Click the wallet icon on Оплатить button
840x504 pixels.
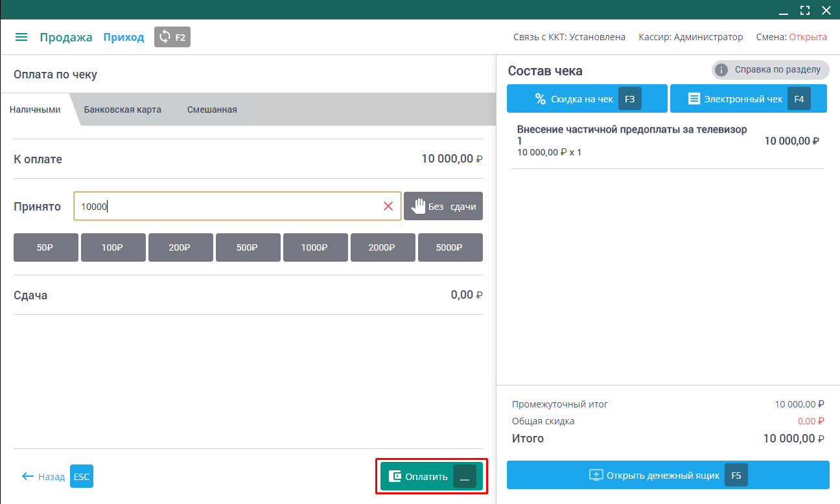point(395,476)
